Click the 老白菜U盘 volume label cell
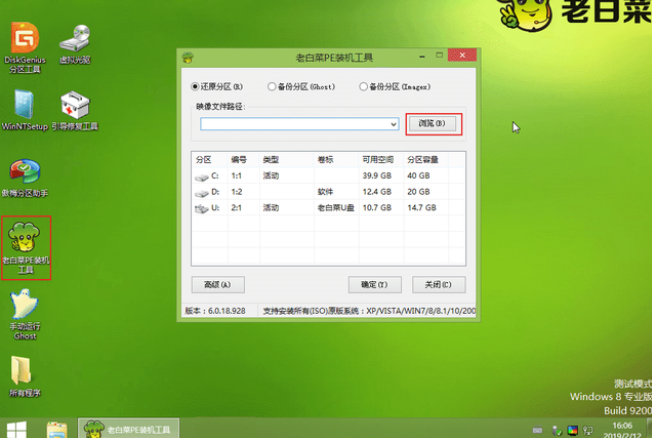654x438 pixels. coord(336,208)
